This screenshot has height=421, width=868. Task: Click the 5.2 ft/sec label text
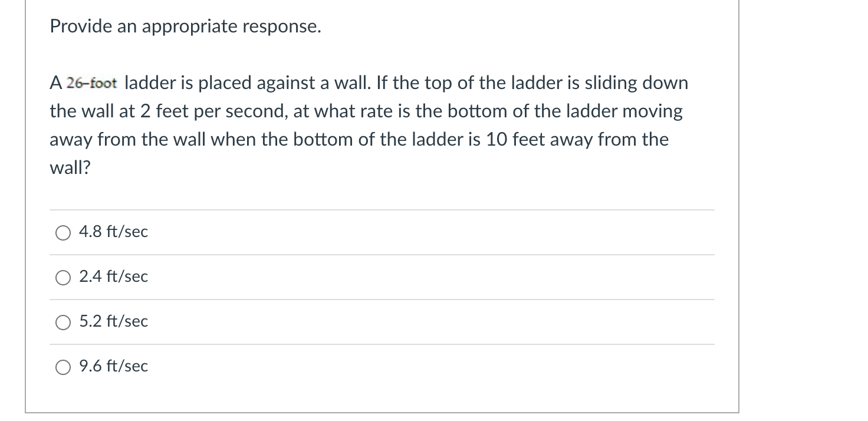click(x=113, y=321)
